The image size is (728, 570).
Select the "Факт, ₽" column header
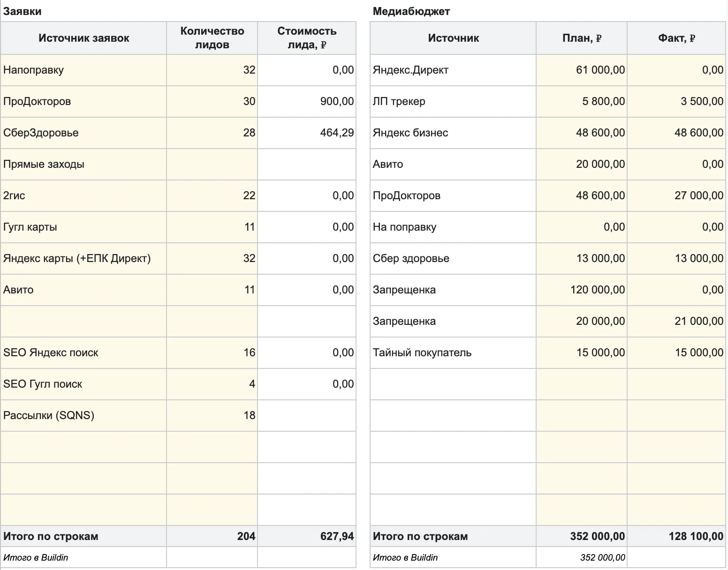(676, 38)
